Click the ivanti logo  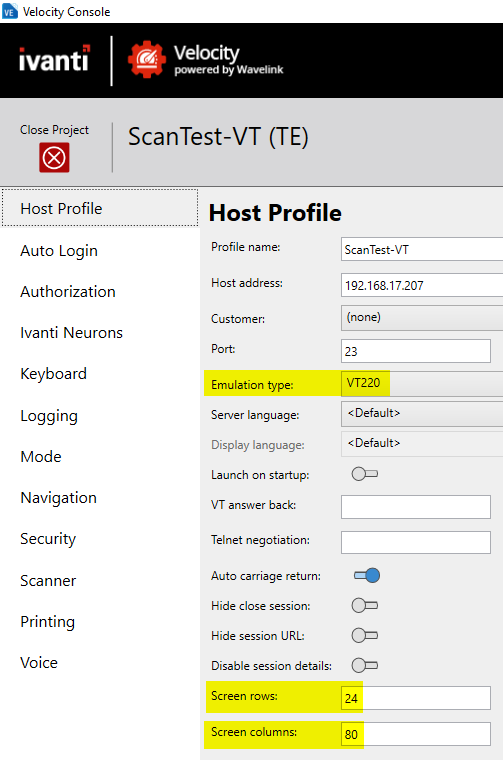55,59
